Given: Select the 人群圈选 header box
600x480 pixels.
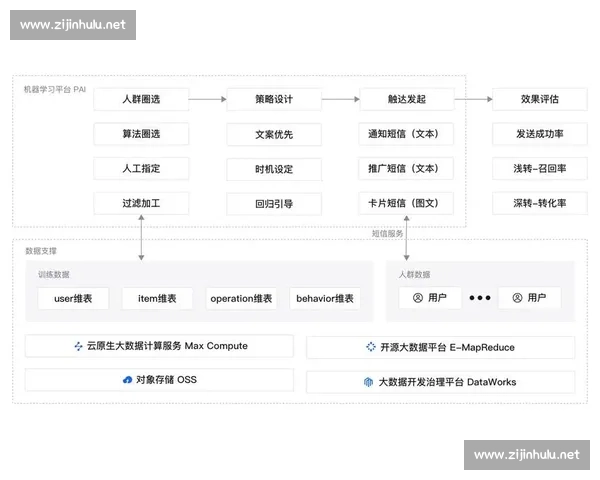Looking at the screenshot, I should click(140, 99).
